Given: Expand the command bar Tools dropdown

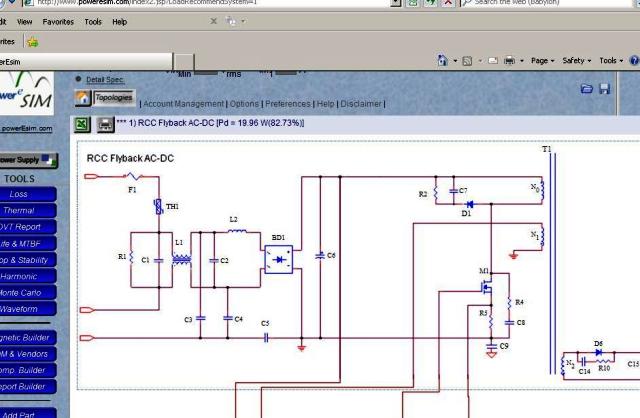Looking at the screenshot, I should 611,61.
